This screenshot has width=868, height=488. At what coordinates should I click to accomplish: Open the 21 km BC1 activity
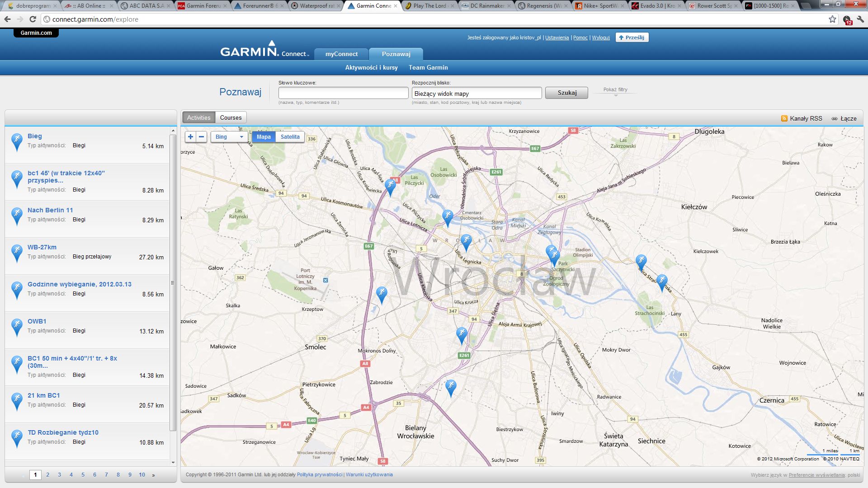point(44,395)
